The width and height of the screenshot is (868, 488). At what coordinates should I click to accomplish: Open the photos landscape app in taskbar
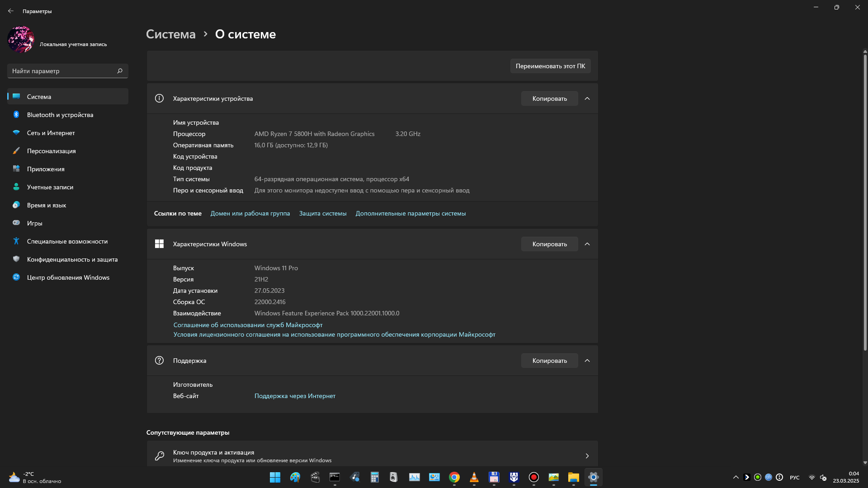point(554,477)
